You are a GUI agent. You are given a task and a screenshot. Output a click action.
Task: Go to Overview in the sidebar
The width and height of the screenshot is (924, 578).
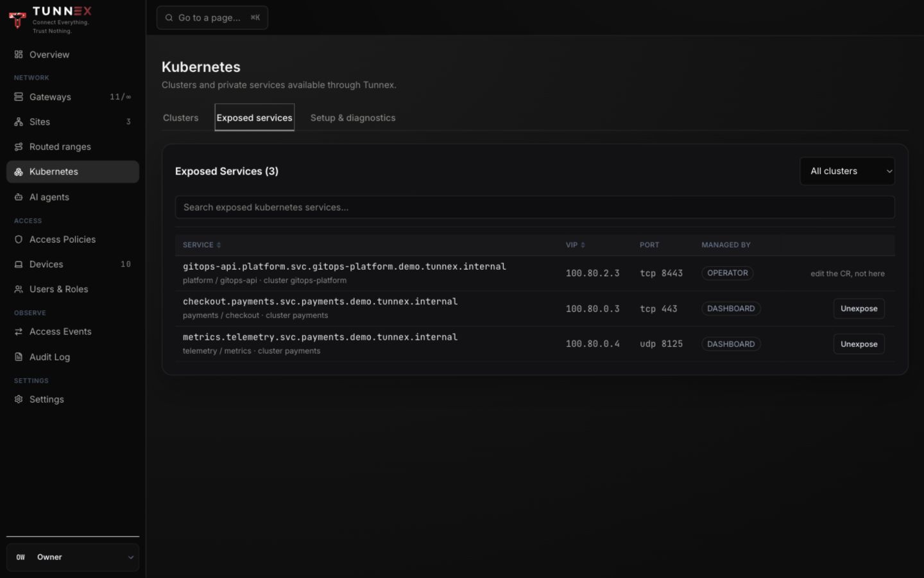point(73,55)
